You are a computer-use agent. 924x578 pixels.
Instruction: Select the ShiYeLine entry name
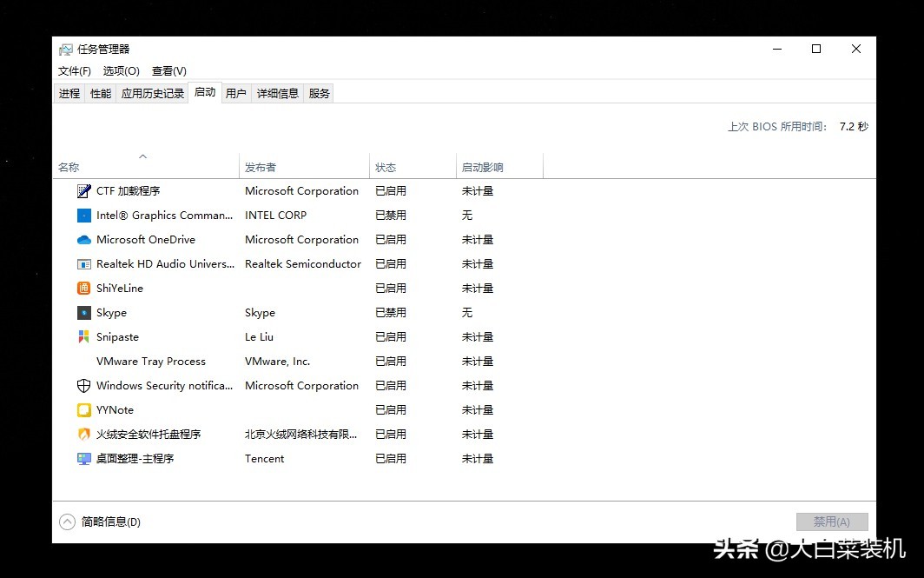pos(120,289)
